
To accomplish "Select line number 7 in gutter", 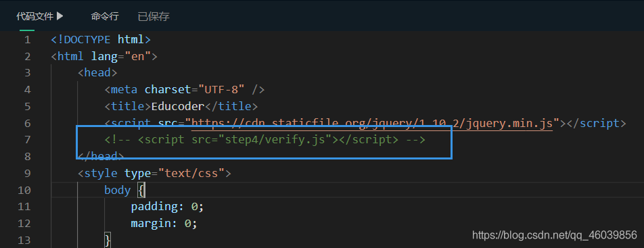I will [x=27, y=140].
